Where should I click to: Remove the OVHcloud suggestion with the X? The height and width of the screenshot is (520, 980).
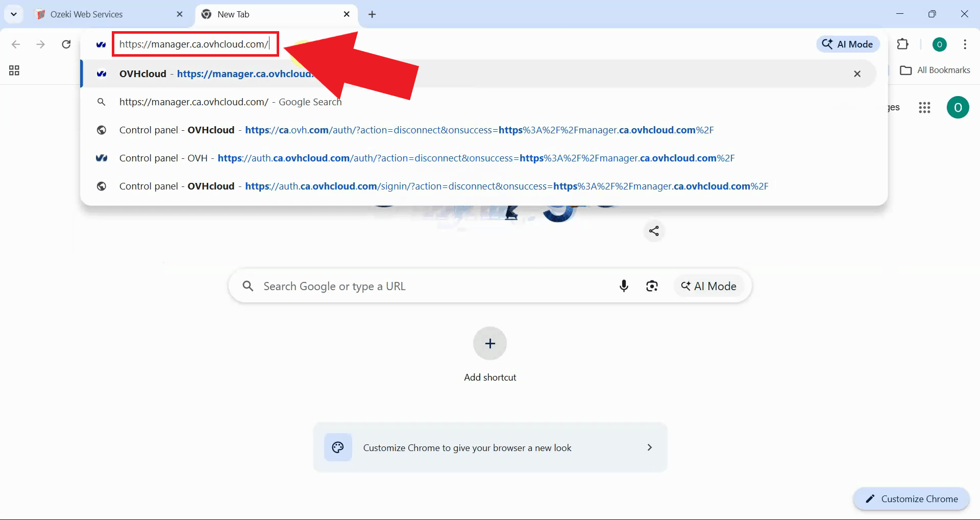[857, 74]
